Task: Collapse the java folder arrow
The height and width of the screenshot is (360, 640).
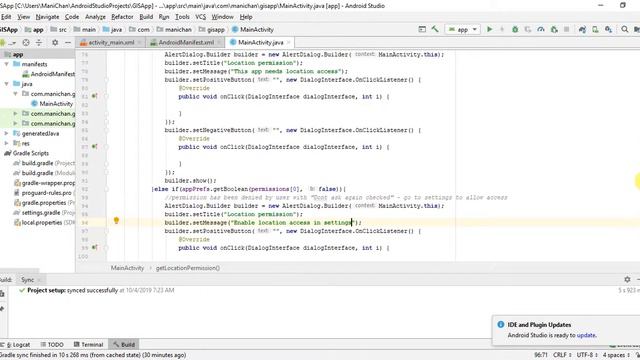Action: [7, 84]
